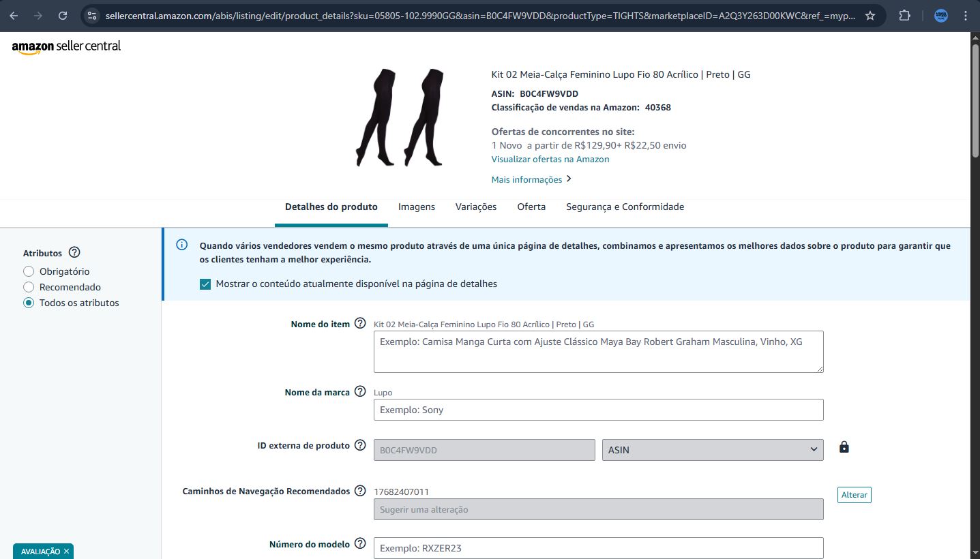The width and height of the screenshot is (980, 559).
Task: Open the Variações tab
Action: tap(476, 207)
